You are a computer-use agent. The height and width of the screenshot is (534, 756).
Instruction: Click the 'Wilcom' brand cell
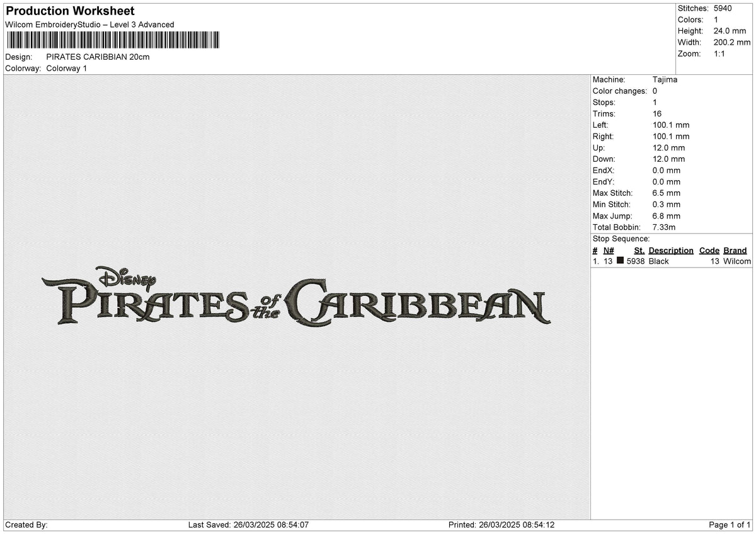click(737, 261)
